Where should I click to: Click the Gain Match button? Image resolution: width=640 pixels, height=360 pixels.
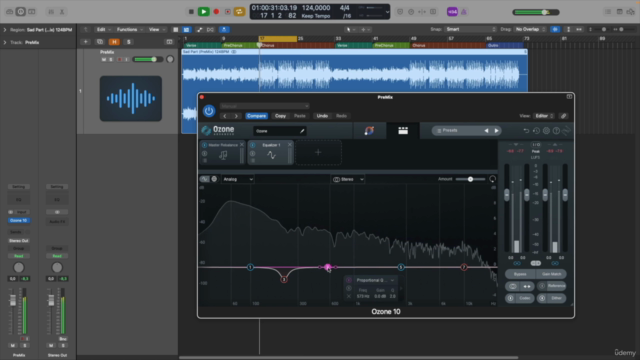[x=551, y=274]
